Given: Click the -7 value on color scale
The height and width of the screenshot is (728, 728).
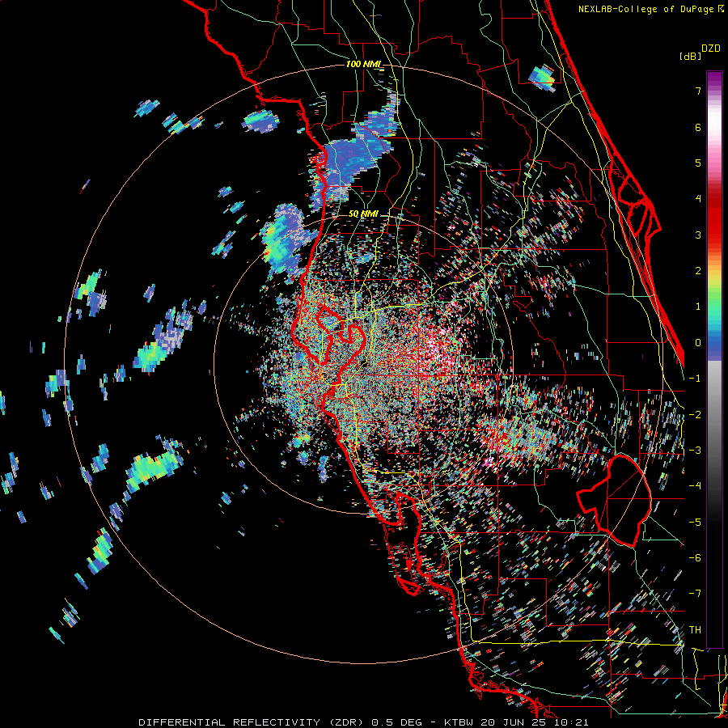Looking at the screenshot, I should tap(695, 594).
